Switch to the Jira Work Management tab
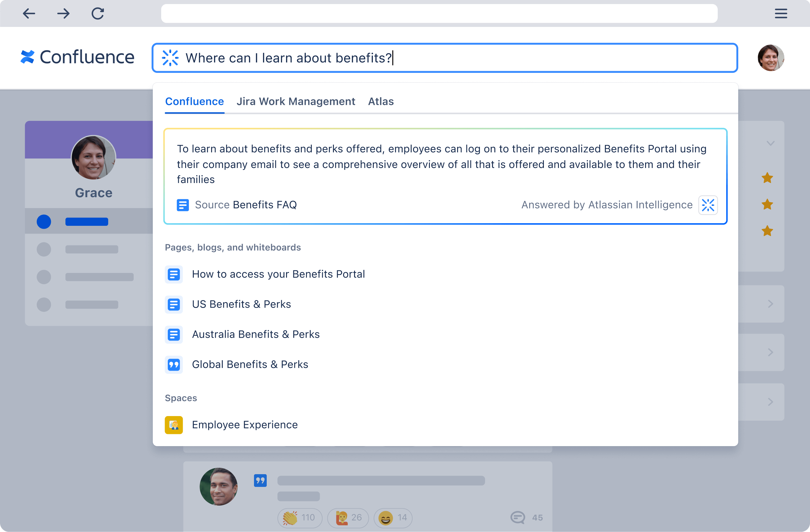810x532 pixels. [x=296, y=101]
